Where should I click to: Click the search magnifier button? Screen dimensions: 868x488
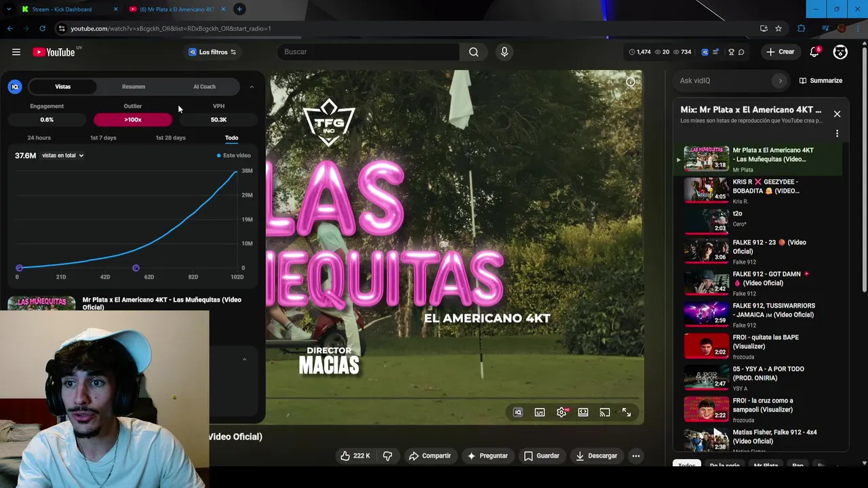coord(473,52)
